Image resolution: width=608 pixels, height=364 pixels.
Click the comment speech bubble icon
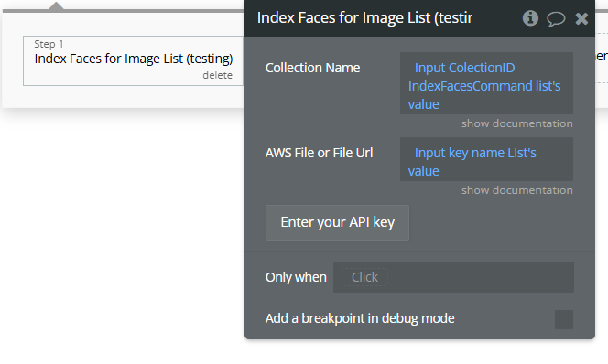coord(556,18)
